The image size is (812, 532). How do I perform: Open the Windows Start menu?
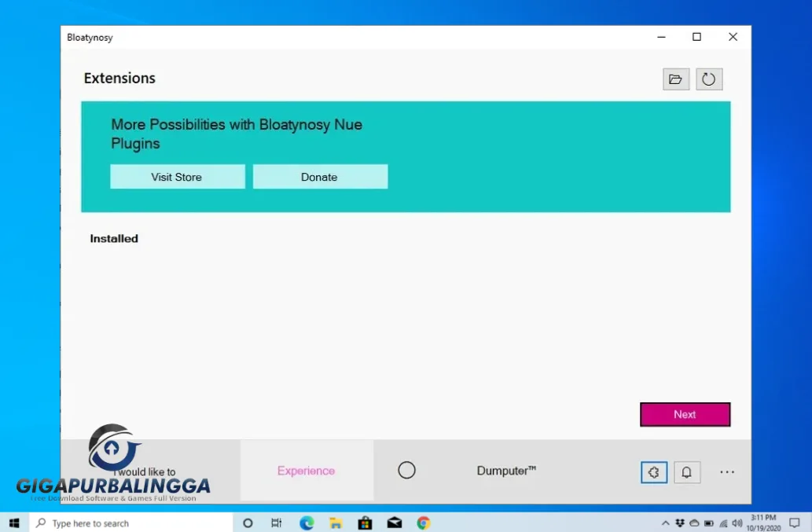click(x=14, y=523)
